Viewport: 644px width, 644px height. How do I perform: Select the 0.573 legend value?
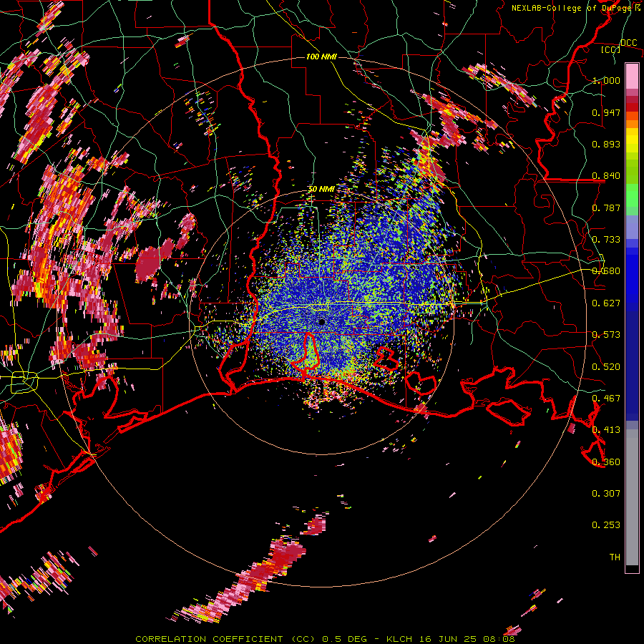click(606, 335)
